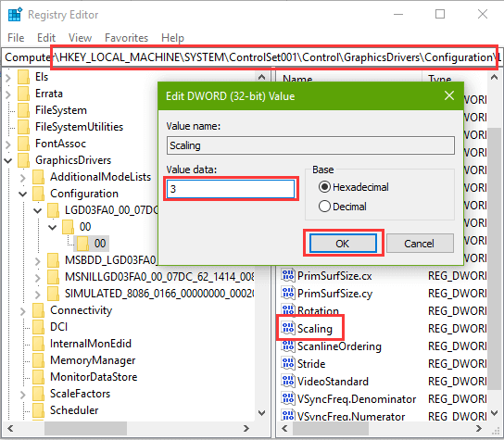Viewport: 504px width, 440px height.
Task: Click the MSNILLGD03FA0 folder icon
Action: [54, 277]
